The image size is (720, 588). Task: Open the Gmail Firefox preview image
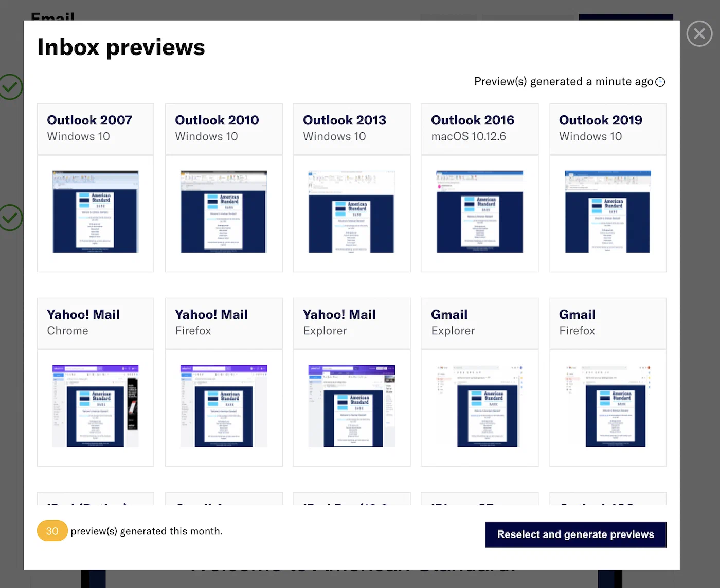pyautogui.click(x=607, y=406)
